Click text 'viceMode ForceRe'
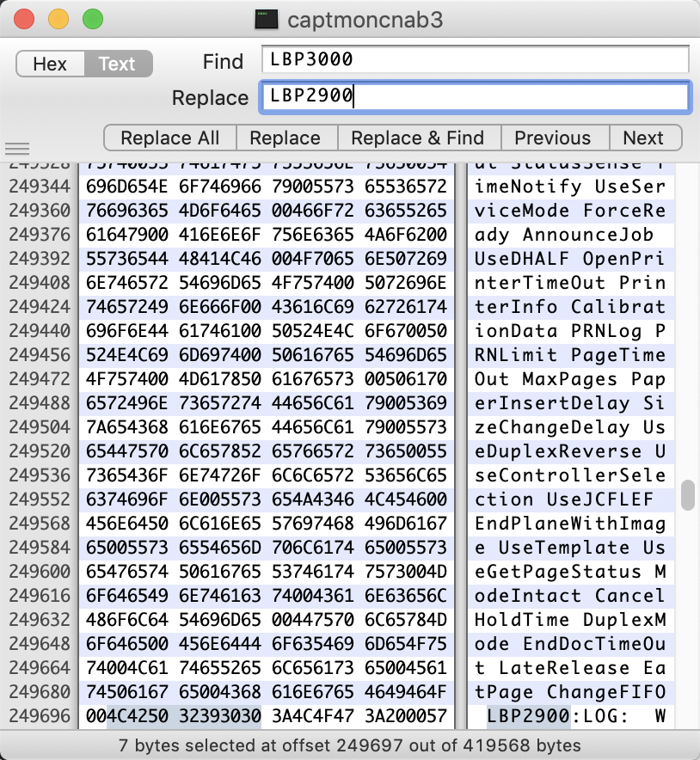This screenshot has width=700, height=760. pos(569,211)
